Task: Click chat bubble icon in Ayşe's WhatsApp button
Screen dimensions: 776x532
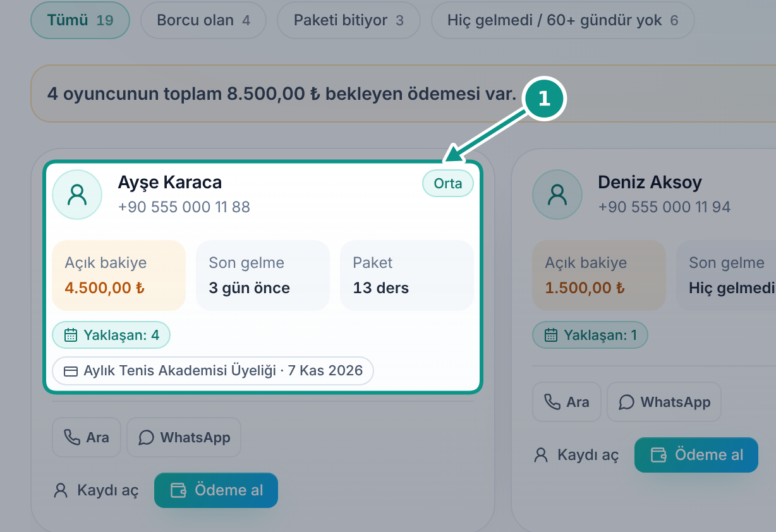Action: click(x=147, y=437)
